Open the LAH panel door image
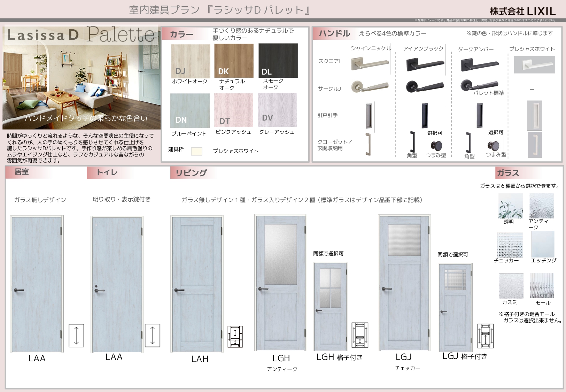 coord(197,284)
